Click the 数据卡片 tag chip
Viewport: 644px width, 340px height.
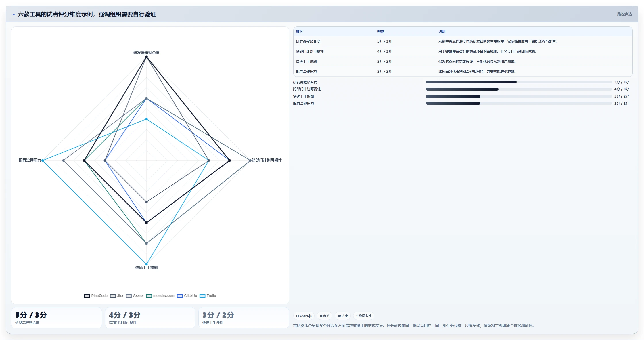click(364, 316)
